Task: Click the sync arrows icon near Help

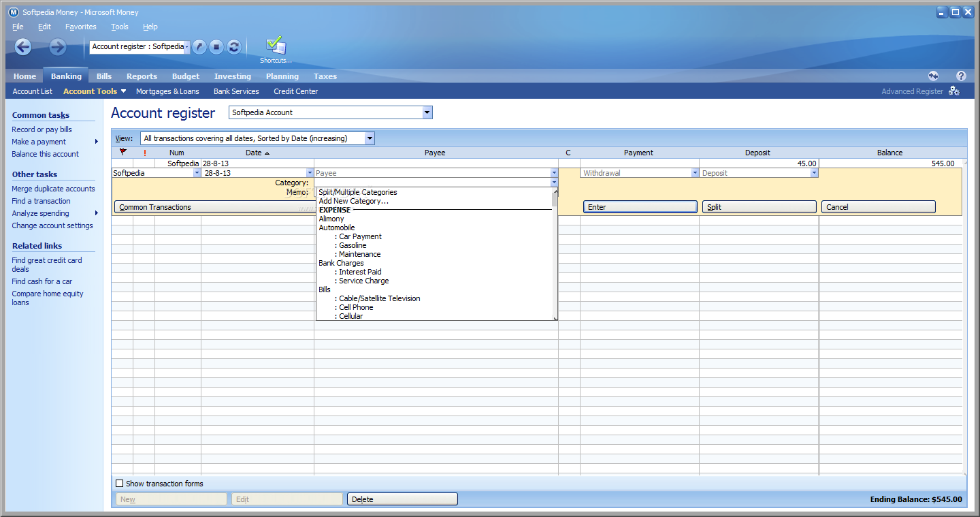Action: point(933,76)
